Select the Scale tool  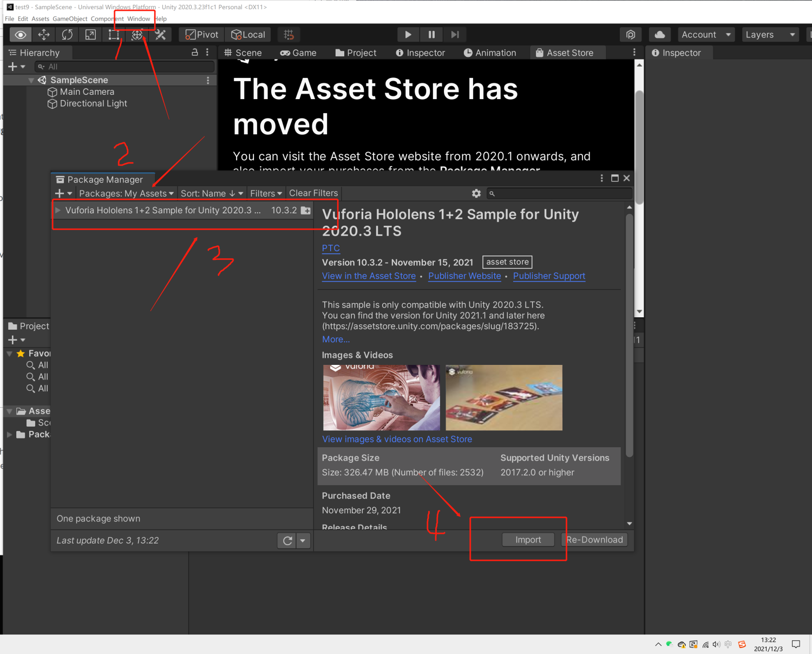[x=90, y=35]
